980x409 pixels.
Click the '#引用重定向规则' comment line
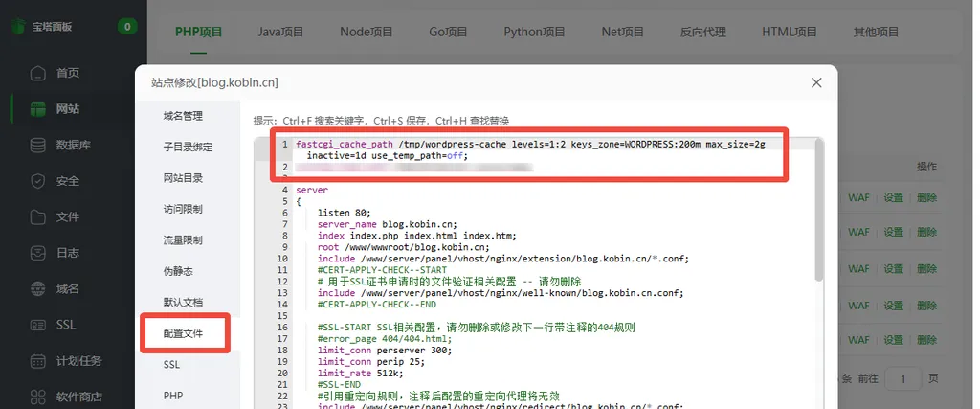point(438,397)
